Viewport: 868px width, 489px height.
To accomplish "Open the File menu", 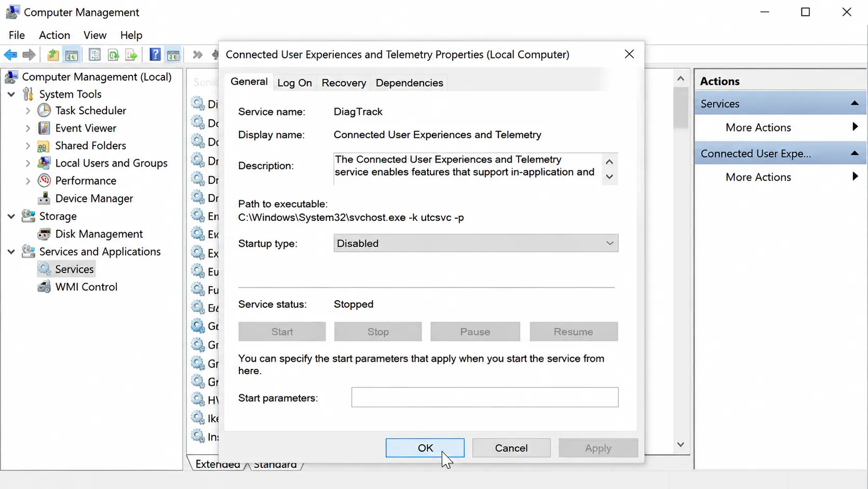I will [17, 35].
